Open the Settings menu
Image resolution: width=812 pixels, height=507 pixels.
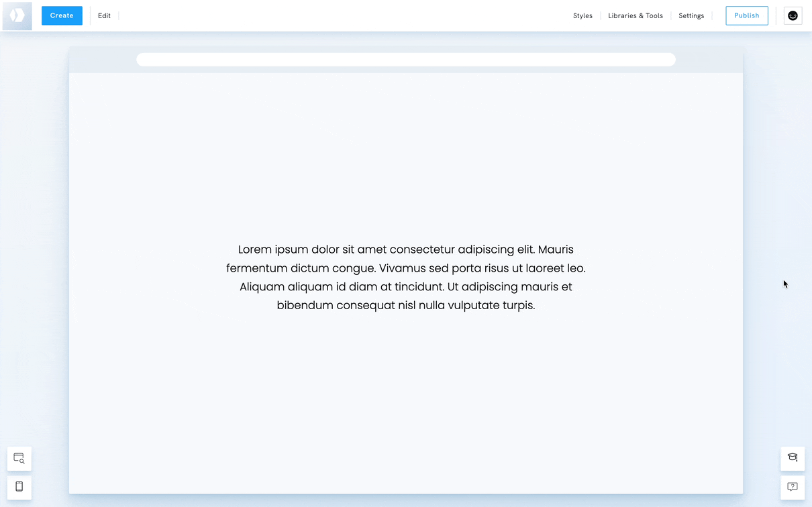(691, 15)
